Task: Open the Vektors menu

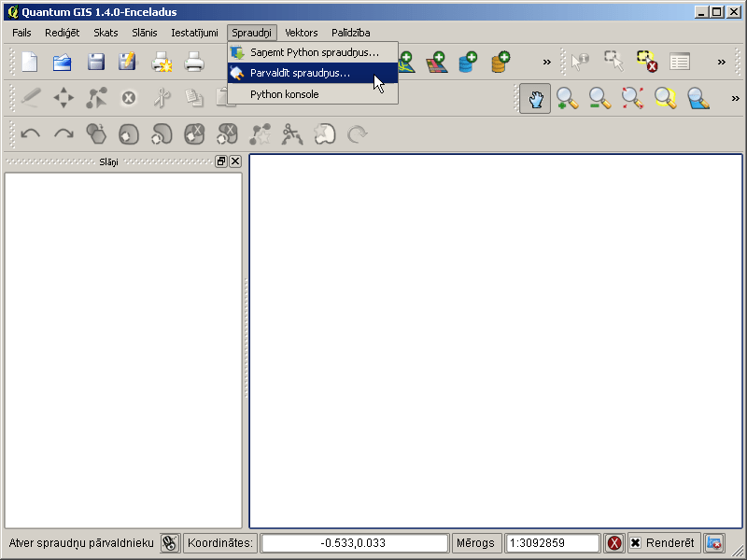Action: point(301,33)
